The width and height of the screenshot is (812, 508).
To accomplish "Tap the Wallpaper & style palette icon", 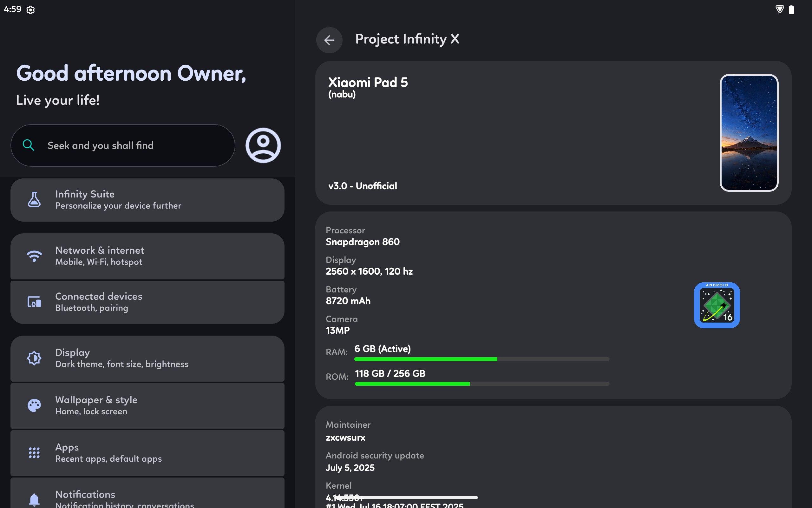I will coord(34,405).
